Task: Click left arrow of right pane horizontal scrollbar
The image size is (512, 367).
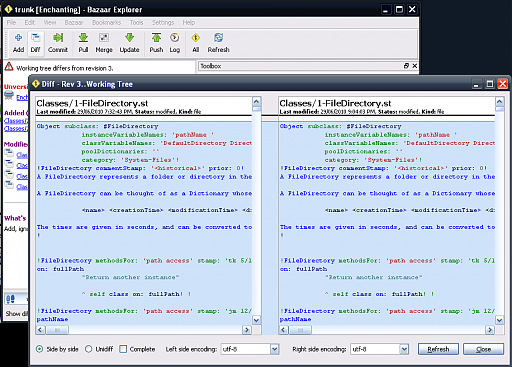Action: coord(283,330)
